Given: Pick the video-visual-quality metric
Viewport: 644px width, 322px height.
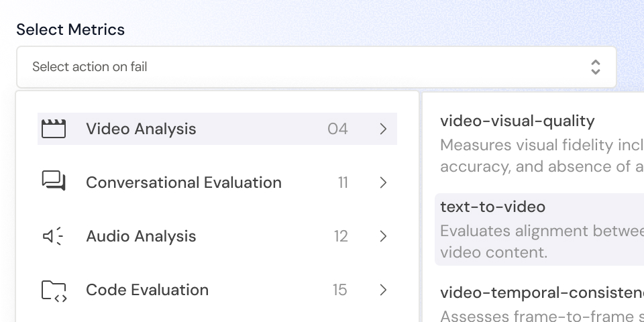Looking at the screenshot, I should click(x=517, y=121).
